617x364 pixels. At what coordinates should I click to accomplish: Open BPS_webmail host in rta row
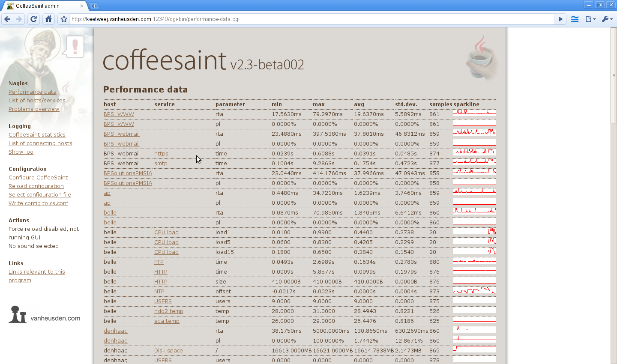[x=122, y=134]
